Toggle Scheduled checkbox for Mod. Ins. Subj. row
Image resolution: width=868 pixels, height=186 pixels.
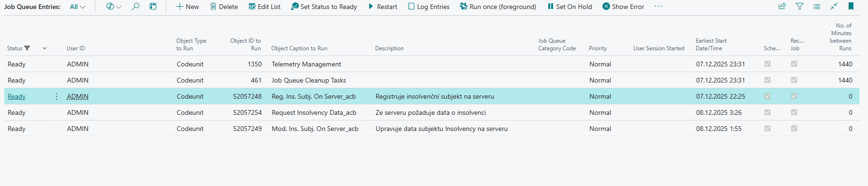click(x=767, y=129)
